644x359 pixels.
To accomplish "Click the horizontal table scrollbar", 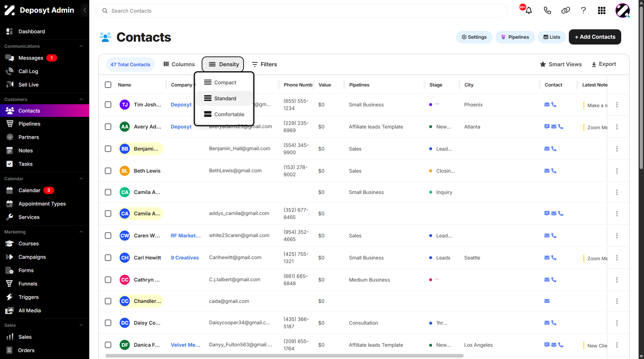I will [284, 356].
